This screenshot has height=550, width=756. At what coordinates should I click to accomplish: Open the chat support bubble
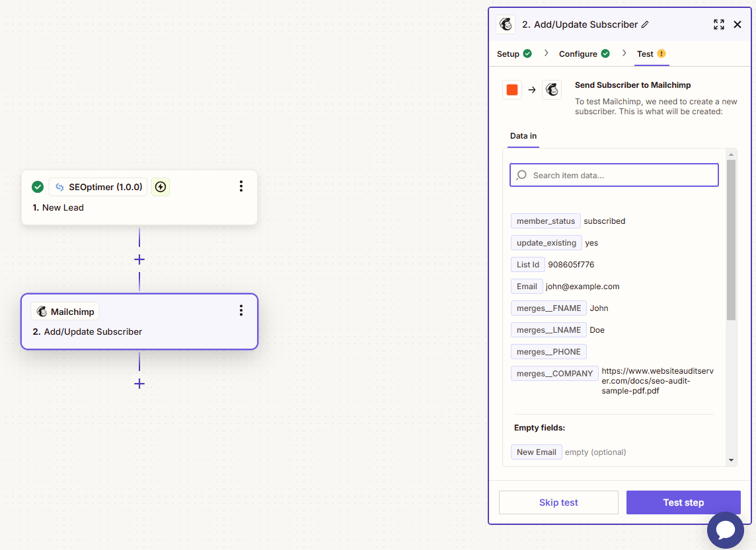pos(725,530)
